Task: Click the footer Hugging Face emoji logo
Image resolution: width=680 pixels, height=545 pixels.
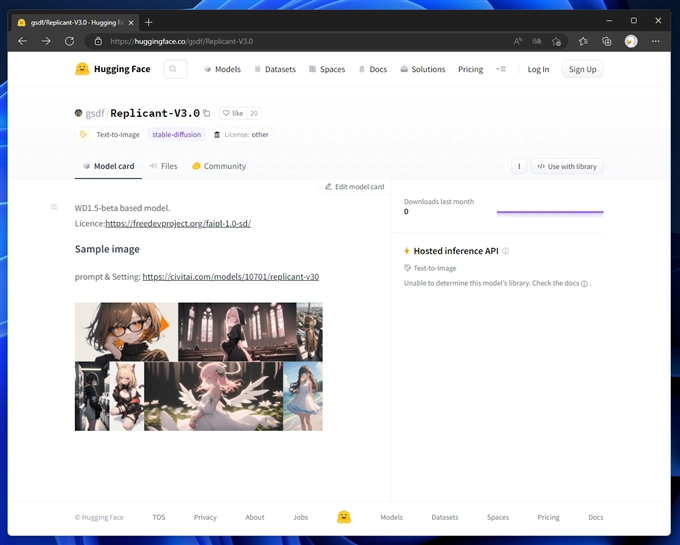Action: (x=344, y=516)
